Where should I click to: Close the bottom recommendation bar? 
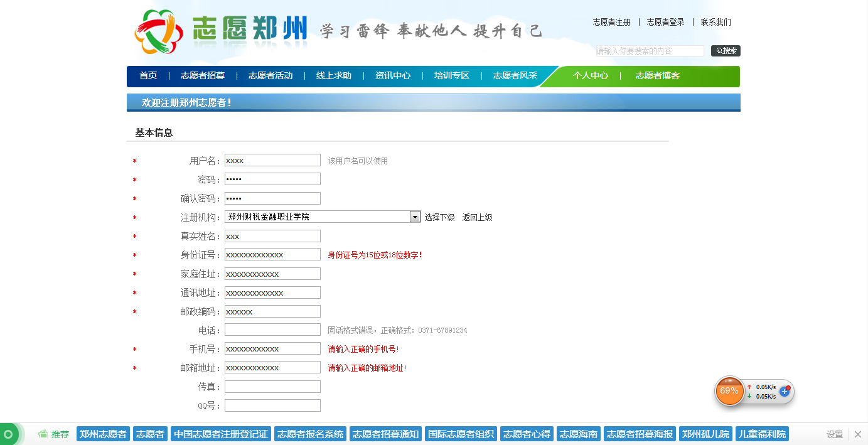pyautogui.click(x=858, y=434)
